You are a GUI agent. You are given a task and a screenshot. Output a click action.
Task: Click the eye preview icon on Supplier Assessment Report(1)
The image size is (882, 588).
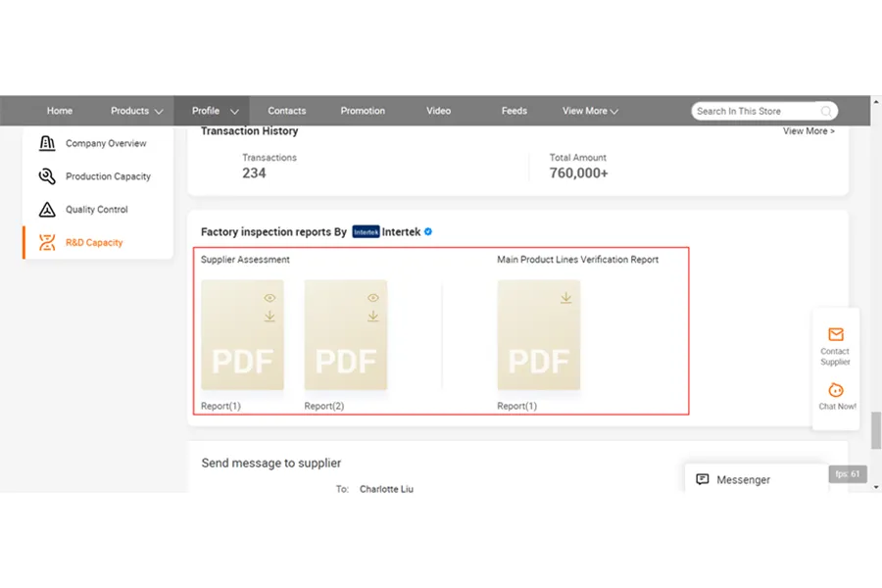pos(269,298)
